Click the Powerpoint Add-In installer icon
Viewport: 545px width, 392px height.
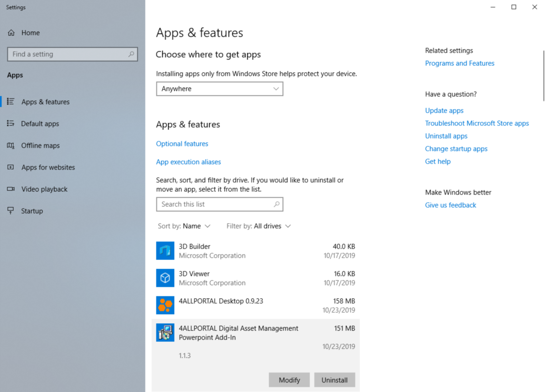point(165,332)
